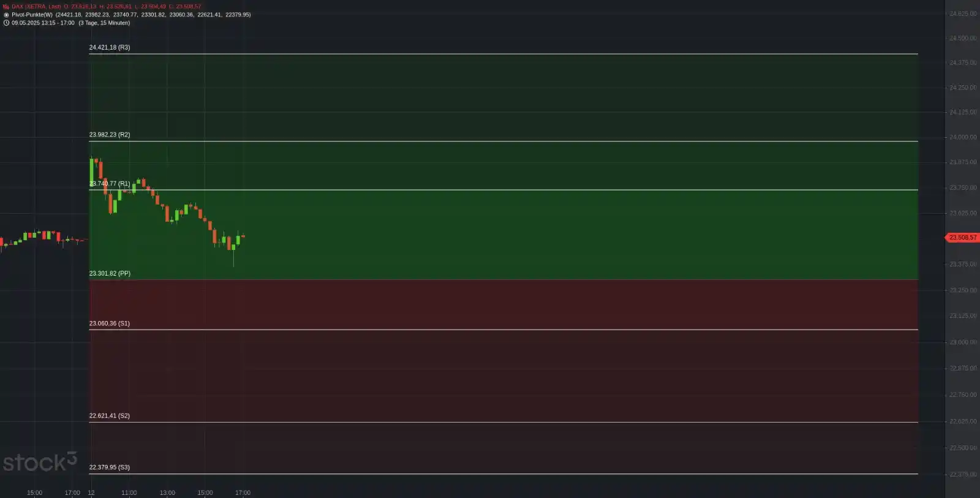Click the Pivot-Punkte indicator circle icon
The width and height of the screenshot is (980, 498).
pyautogui.click(x=6, y=15)
